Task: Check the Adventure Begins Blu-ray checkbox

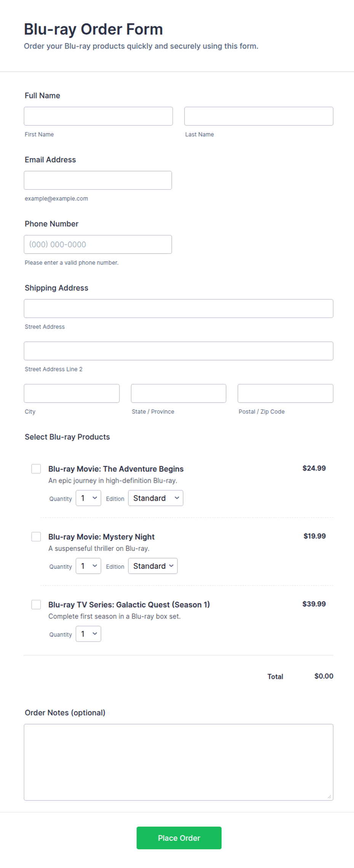Action: pos(36,469)
